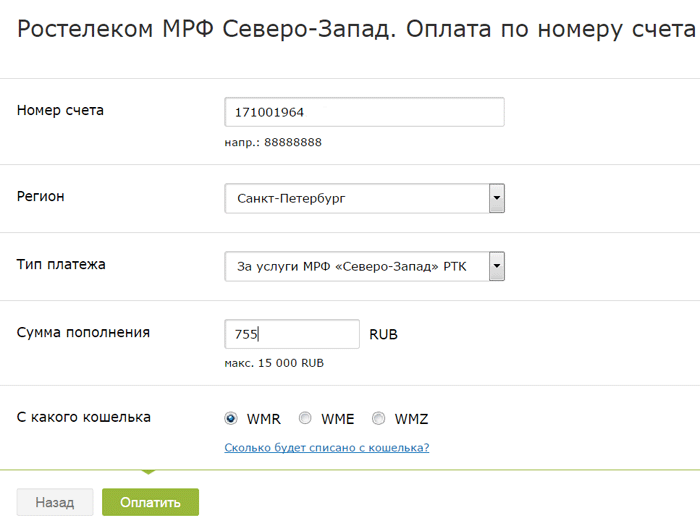Click the 'Регион' field label
This screenshot has height=526, width=700.
click(41, 196)
